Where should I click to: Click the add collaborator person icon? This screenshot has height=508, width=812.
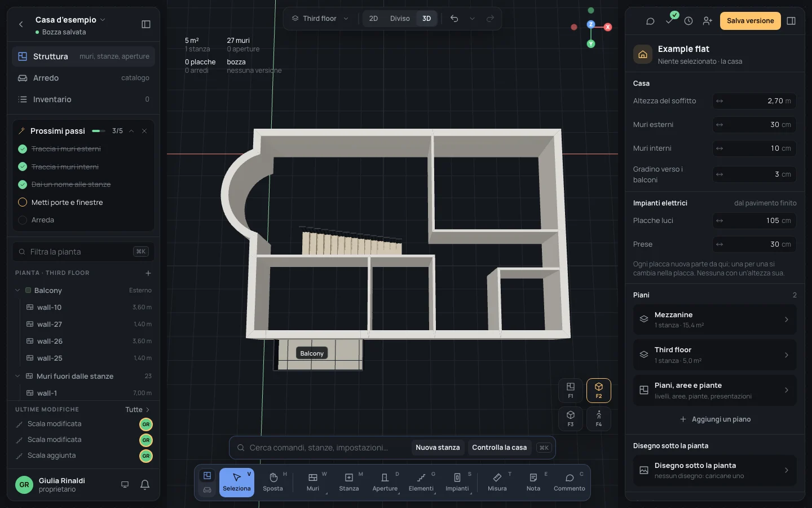click(708, 21)
